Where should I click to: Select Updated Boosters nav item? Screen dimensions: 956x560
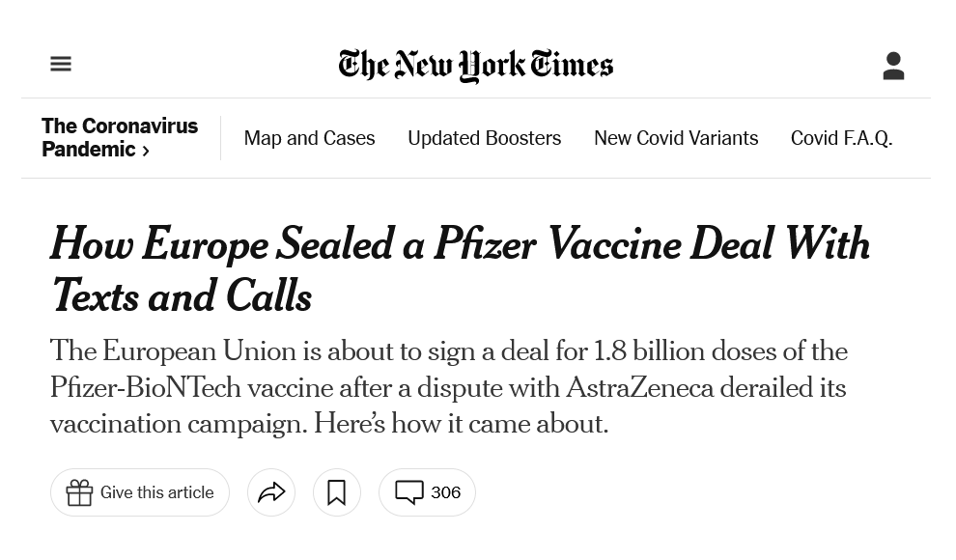tap(484, 138)
